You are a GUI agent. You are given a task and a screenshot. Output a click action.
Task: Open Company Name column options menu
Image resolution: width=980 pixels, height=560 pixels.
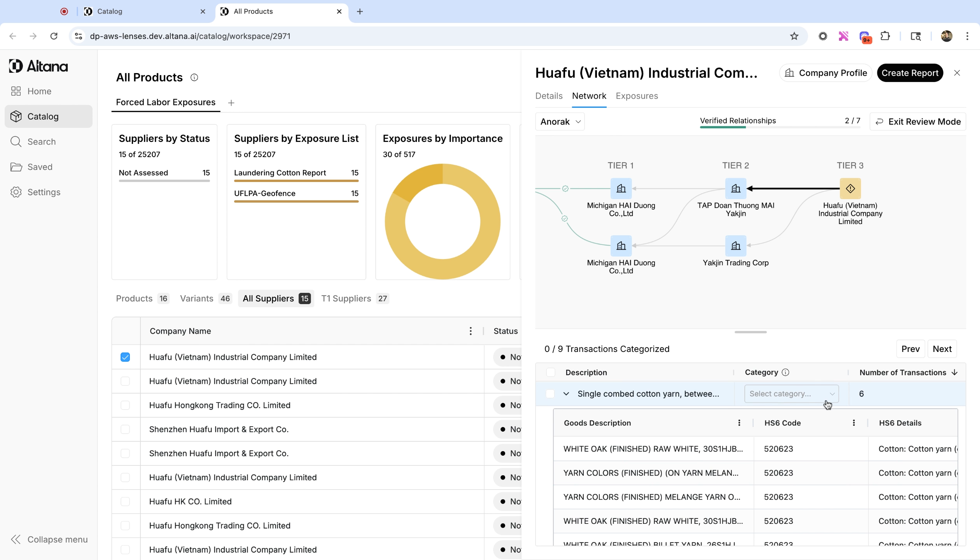tap(471, 331)
